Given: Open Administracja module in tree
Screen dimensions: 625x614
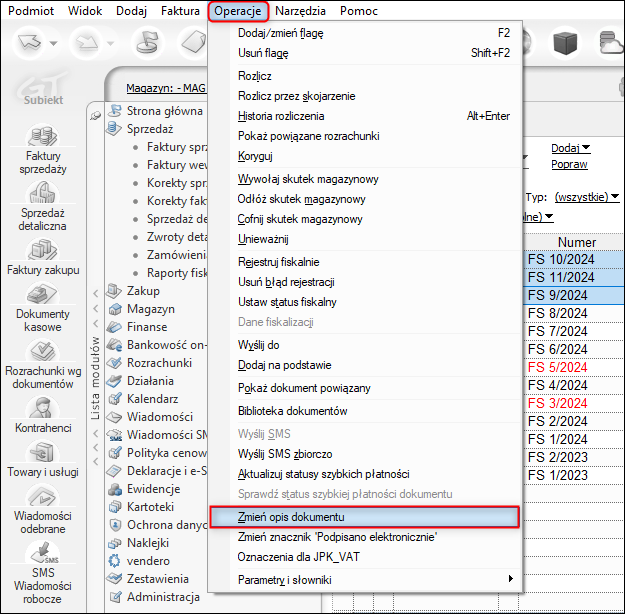Looking at the screenshot, I should pos(163,597).
